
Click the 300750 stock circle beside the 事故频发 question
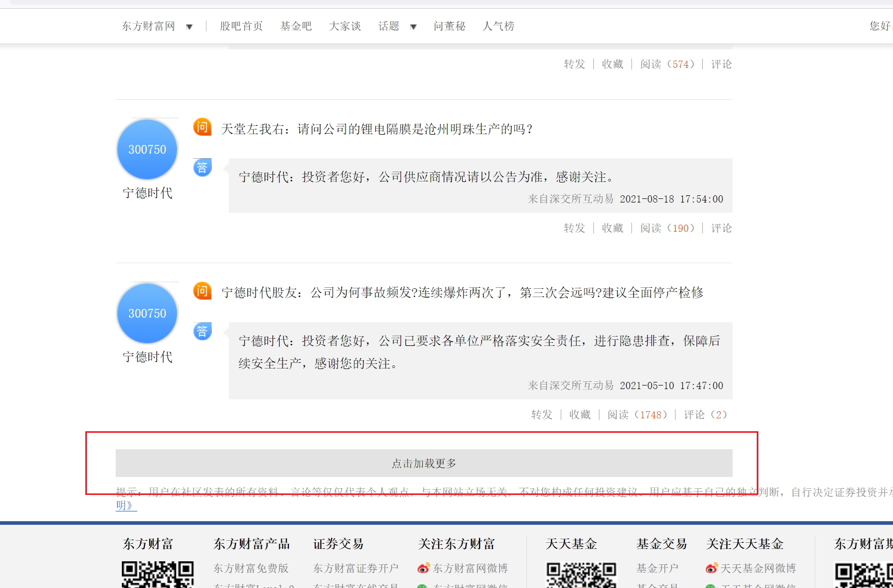pos(148,314)
